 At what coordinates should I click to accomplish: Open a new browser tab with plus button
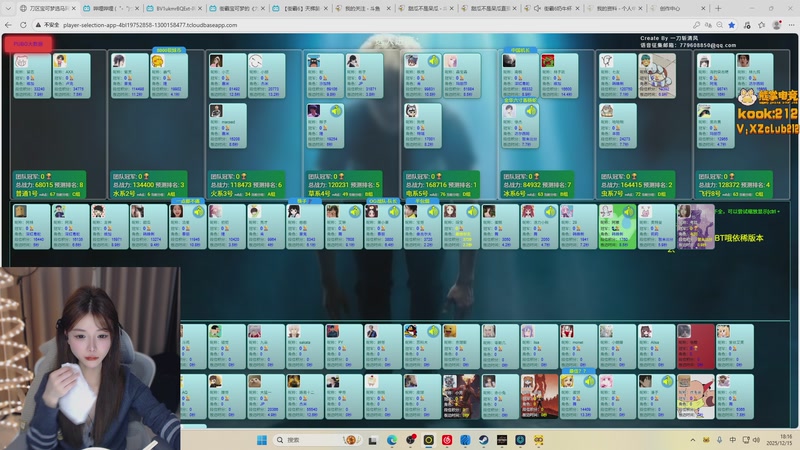click(x=718, y=8)
